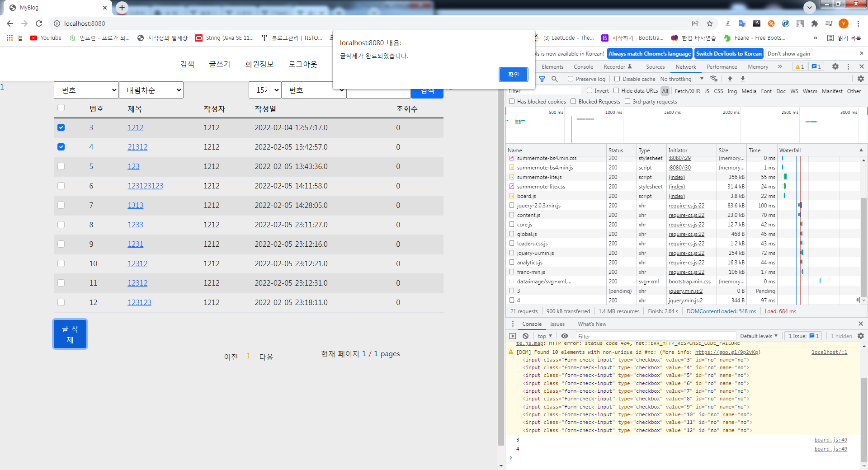Uncheck the checkbox for post number 4
Screen dimensions: 868x470
click(61, 147)
